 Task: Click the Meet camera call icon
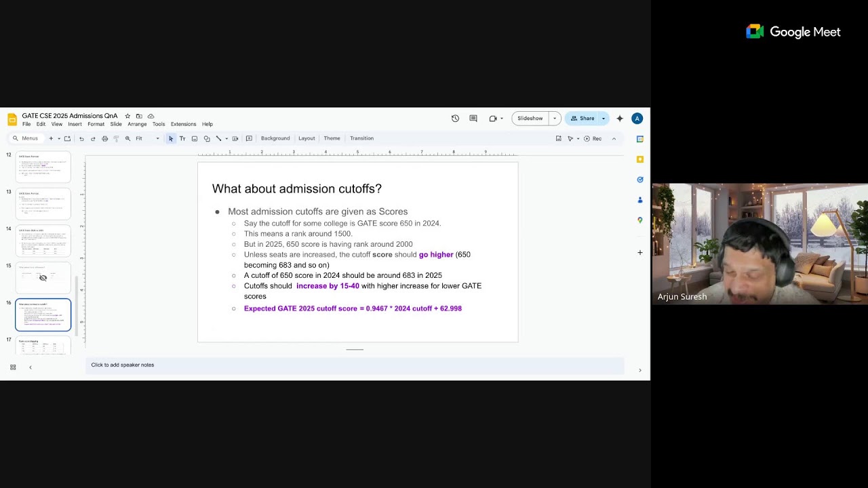tap(494, 119)
